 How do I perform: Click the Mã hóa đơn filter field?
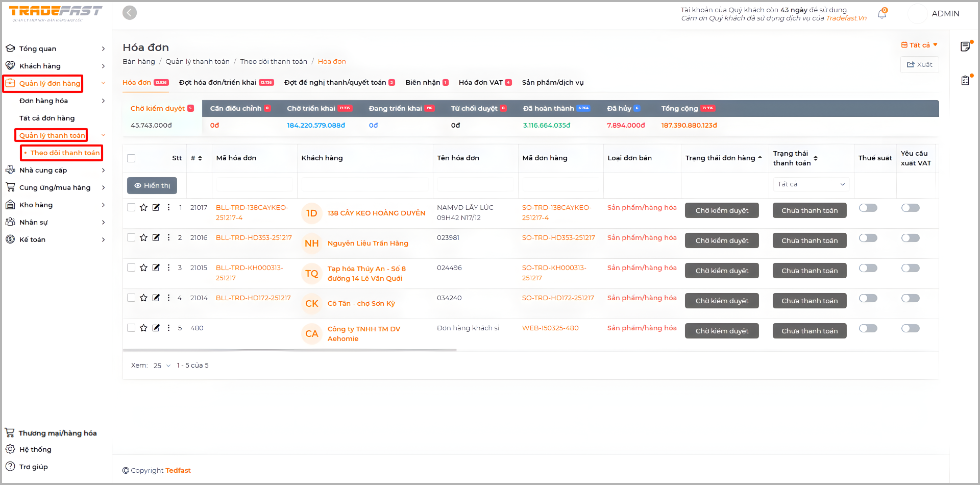[254, 184]
